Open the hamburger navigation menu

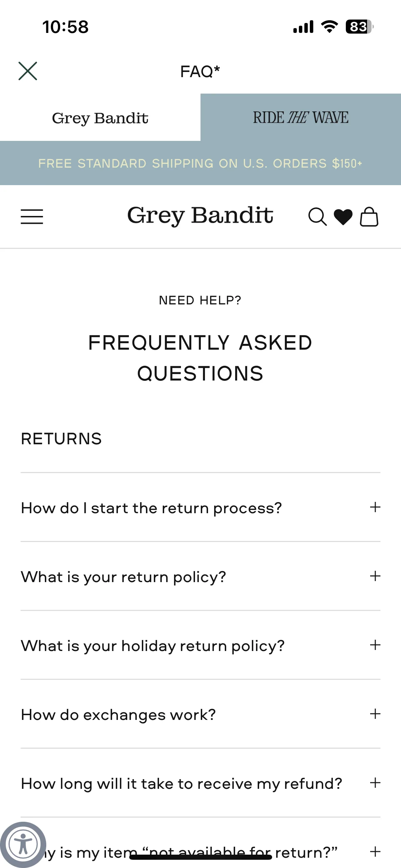32,217
